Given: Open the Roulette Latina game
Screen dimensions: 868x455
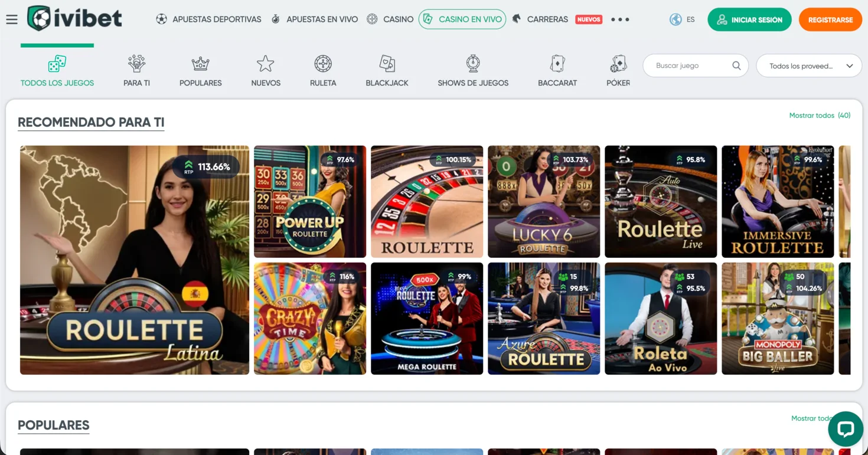Looking at the screenshot, I should pyautogui.click(x=135, y=260).
